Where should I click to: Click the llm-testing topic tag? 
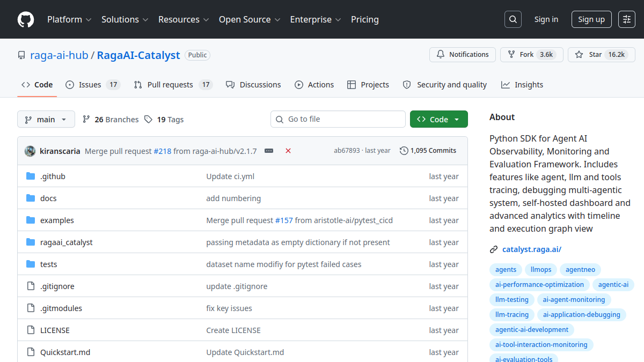512,300
